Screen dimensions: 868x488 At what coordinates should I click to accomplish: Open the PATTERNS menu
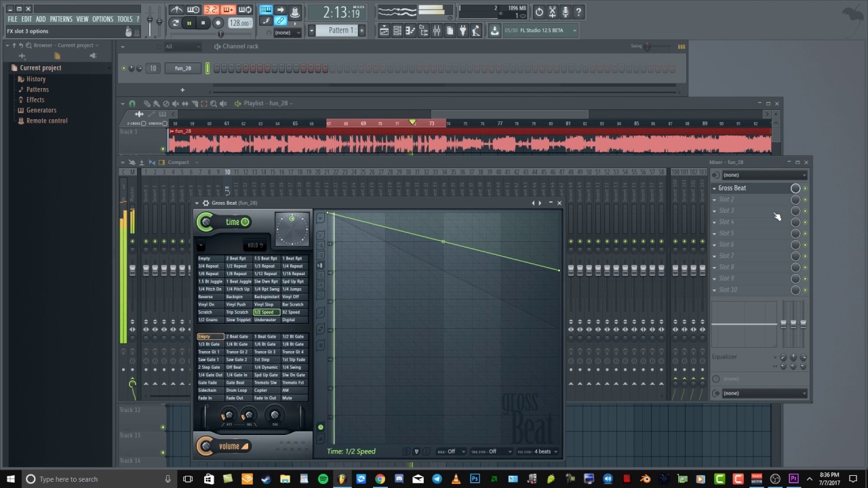tap(61, 19)
